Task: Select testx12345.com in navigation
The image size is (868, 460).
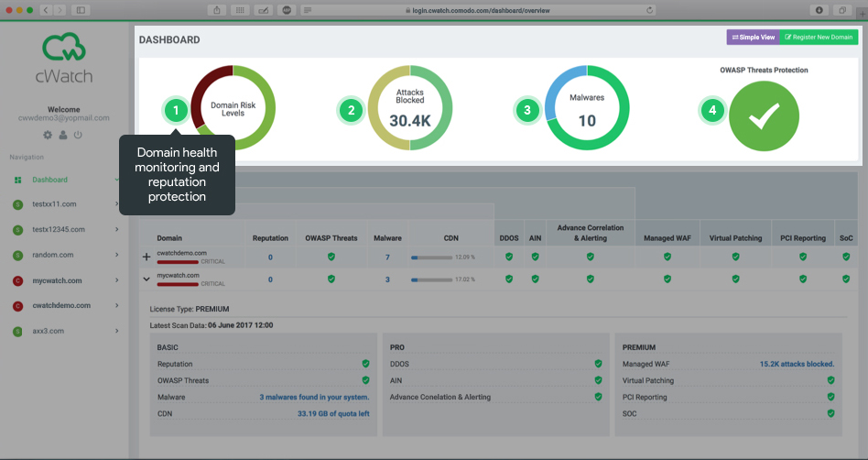Action: (59, 229)
